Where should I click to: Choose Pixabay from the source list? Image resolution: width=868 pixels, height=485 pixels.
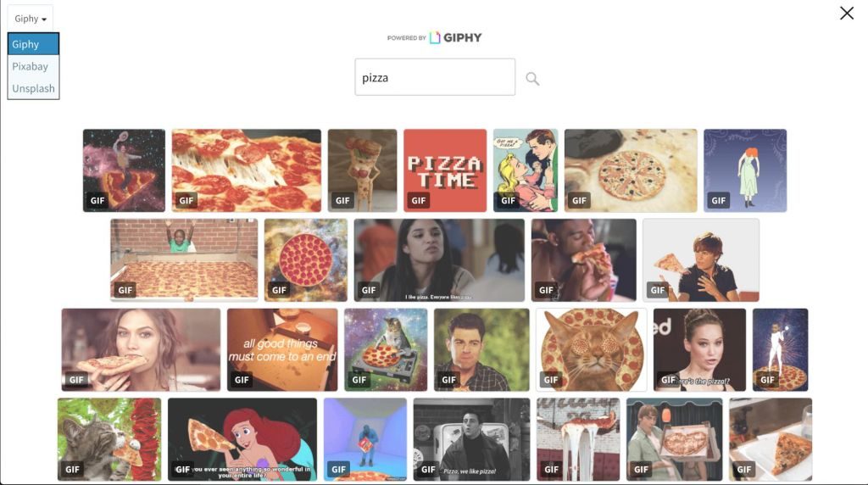click(x=33, y=66)
